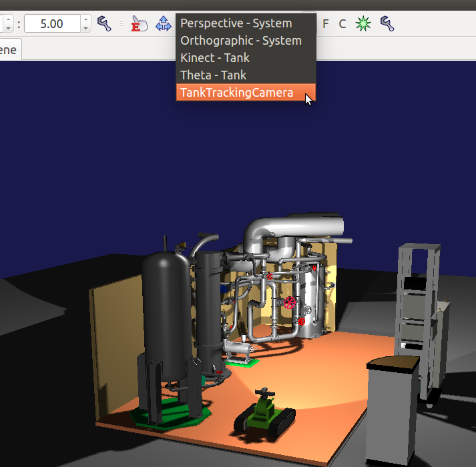
Task: Increase the 5.00 spin box value
Action: click(x=86, y=19)
